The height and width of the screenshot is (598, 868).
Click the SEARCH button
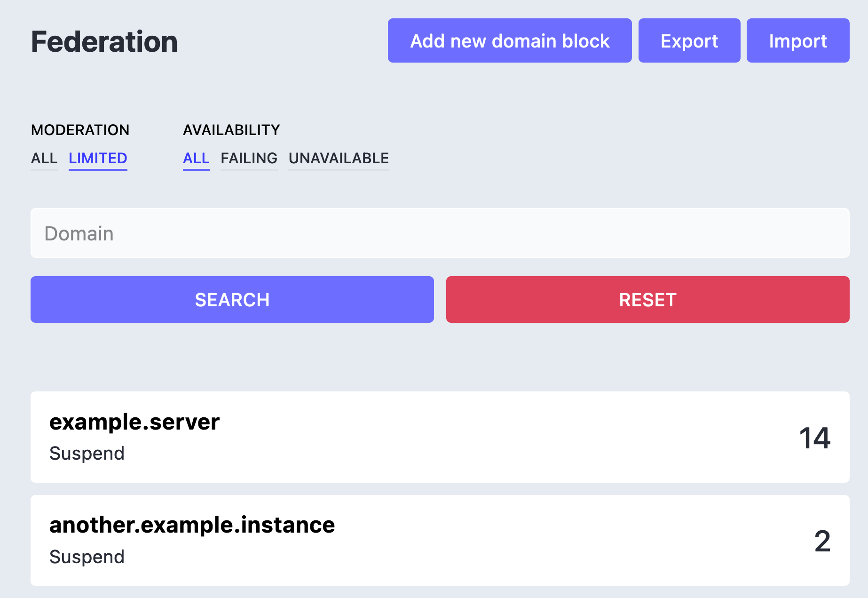point(232,300)
